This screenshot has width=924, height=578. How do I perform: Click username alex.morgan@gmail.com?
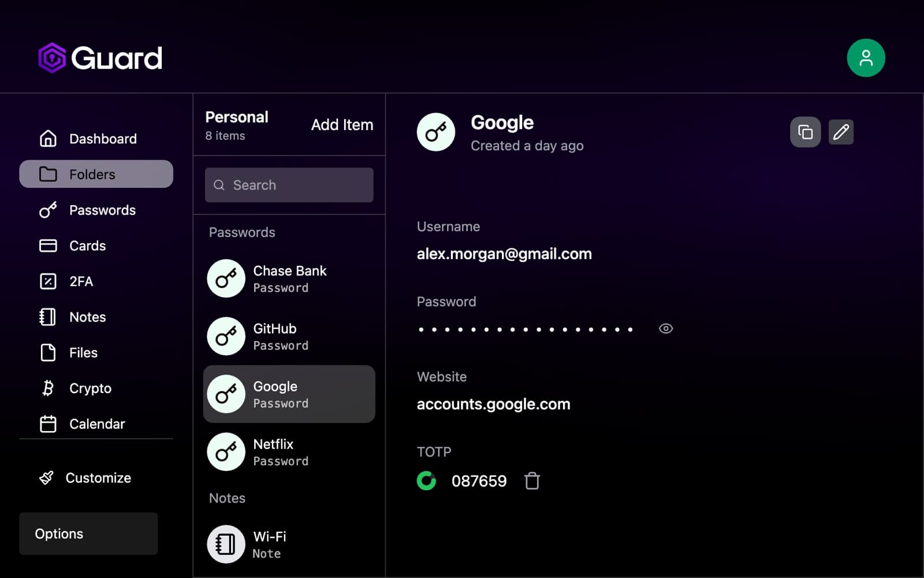click(504, 254)
